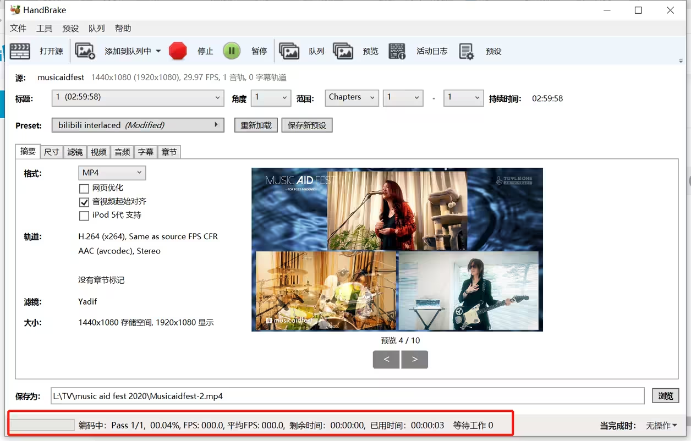Enable the 网页优化 web optimized checkbox

(84, 188)
